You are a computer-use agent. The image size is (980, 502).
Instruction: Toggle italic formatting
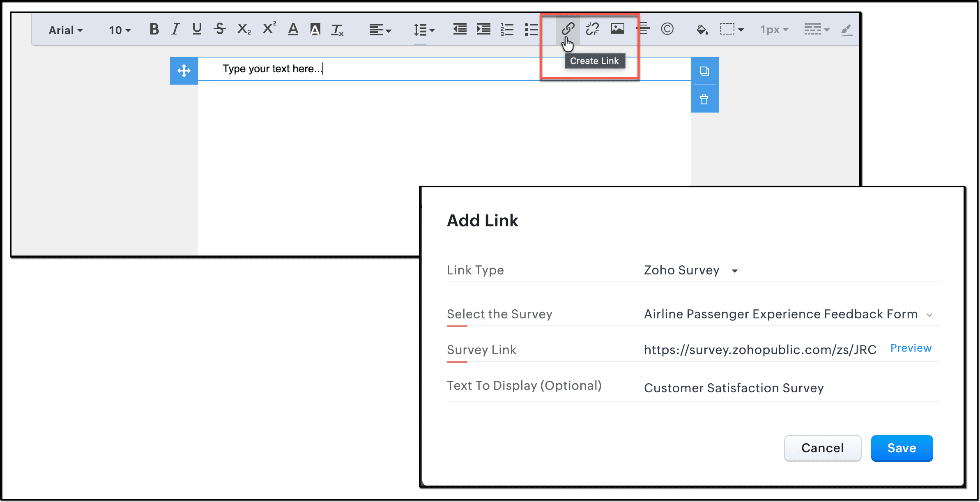(175, 29)
